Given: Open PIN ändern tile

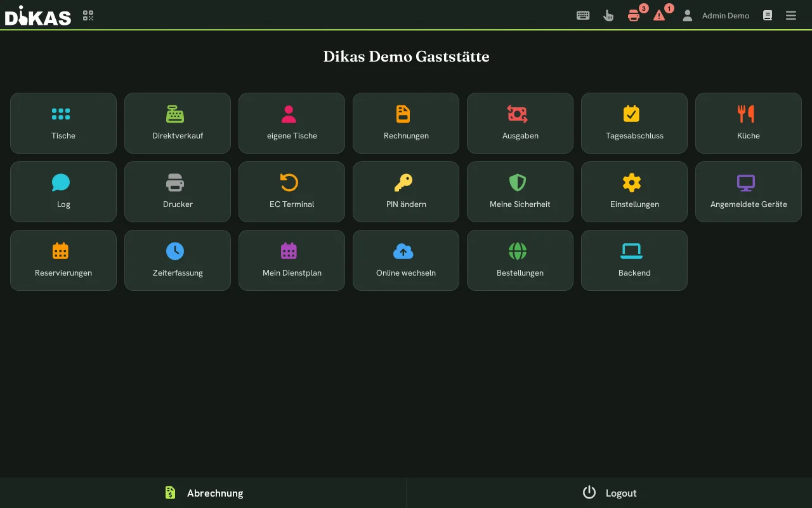Looking at the screenshot, I should coord(406,192).
